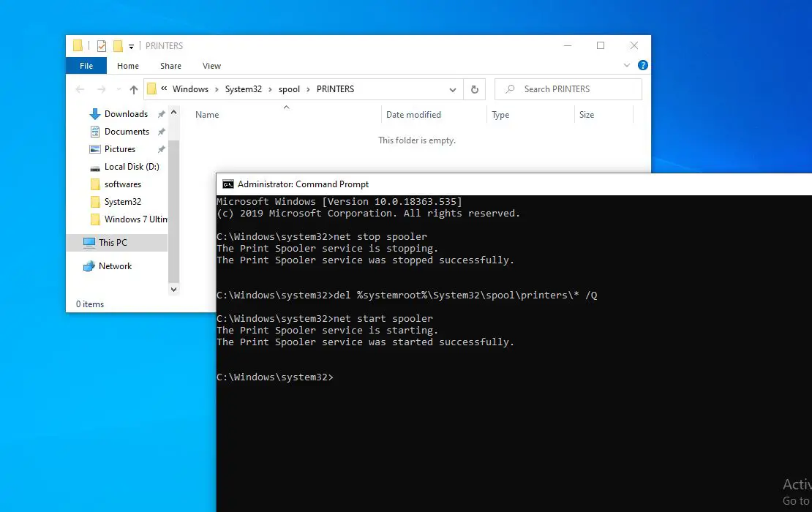The width and height of the screenshot is (812, 512).
Task: Open the File menu tab
Action: pyautogui.click(x=86, y=66)
